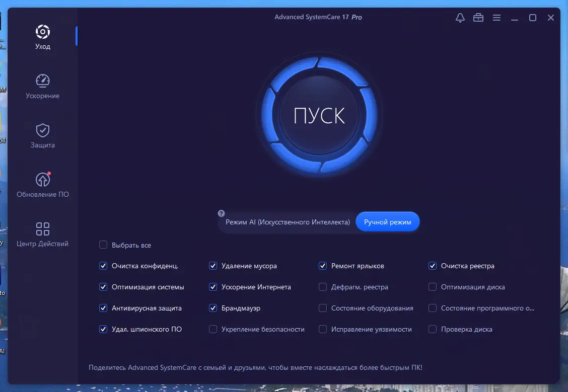Open the Ускорение section
This screenshot has width=568, height=392.
click(42, 86)
